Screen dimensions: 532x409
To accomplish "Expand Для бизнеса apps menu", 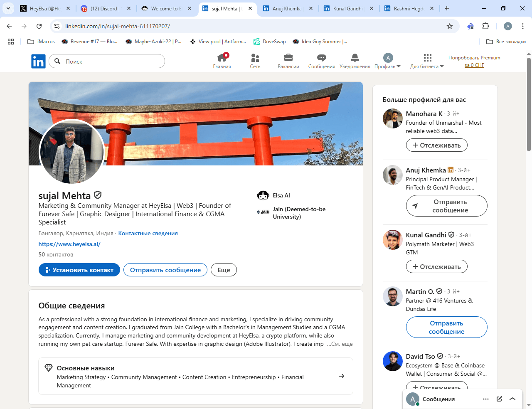I will pos(427,61).
